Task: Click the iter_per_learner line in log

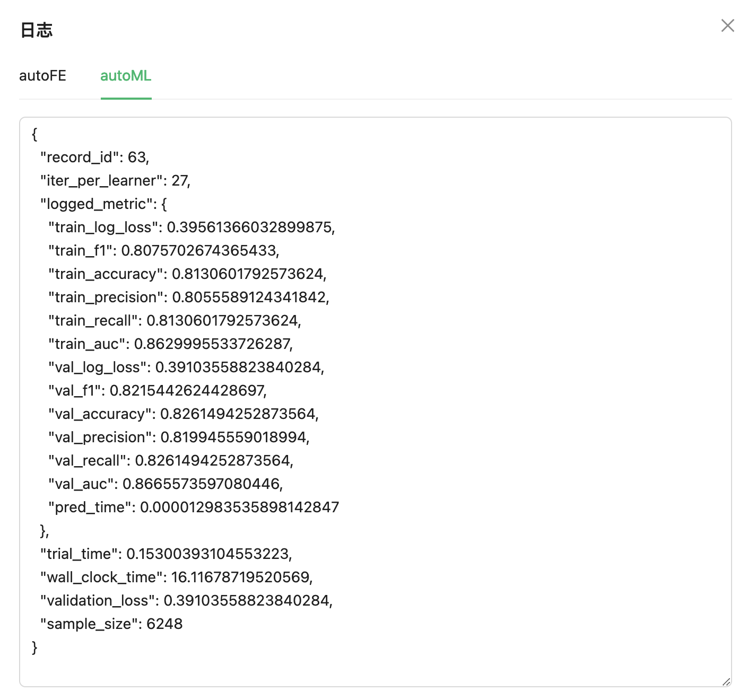Action: pos(115,181)
